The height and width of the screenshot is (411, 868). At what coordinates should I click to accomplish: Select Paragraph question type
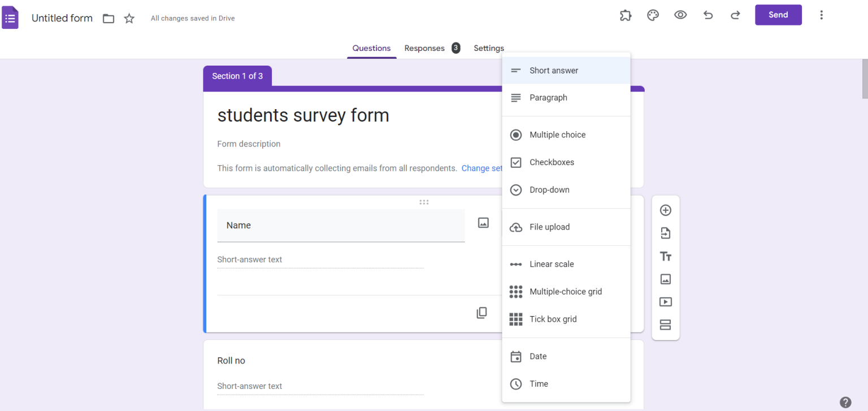point(566,98)
